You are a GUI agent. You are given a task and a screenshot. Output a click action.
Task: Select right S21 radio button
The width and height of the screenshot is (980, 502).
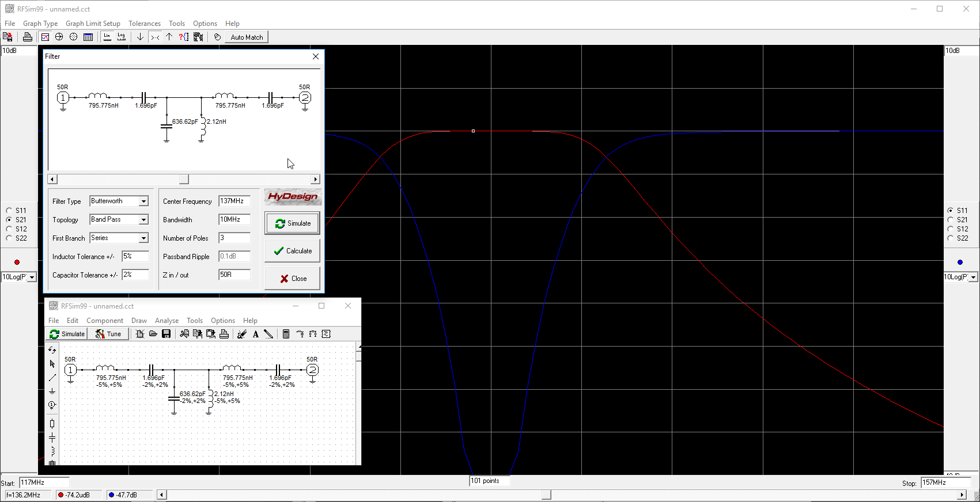coord(951,220)
